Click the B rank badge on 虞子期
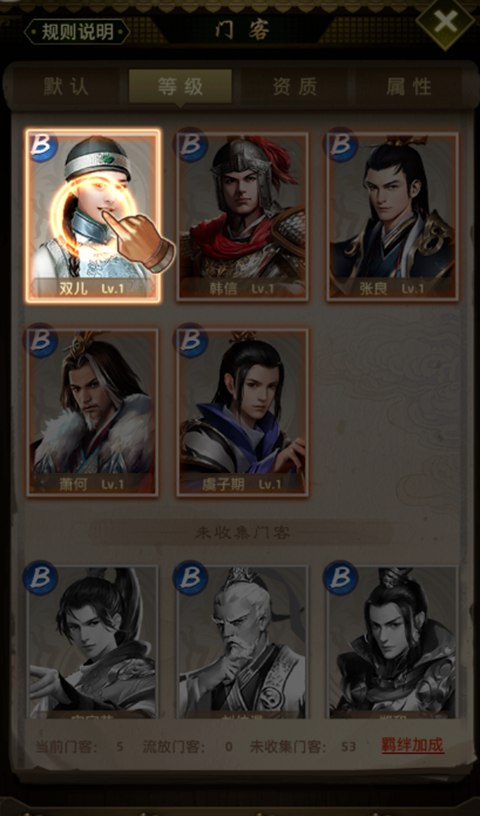This screenshot has width=480, height=816. coord(191,340)
